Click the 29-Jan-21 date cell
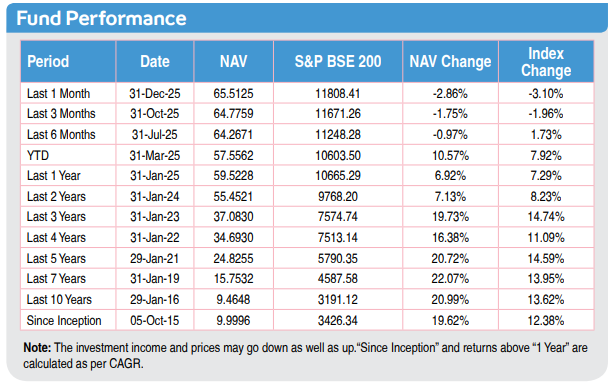Image resolution: width=611 pixels, height=384 pixels. pyautogui.click(x=155, y=258)
